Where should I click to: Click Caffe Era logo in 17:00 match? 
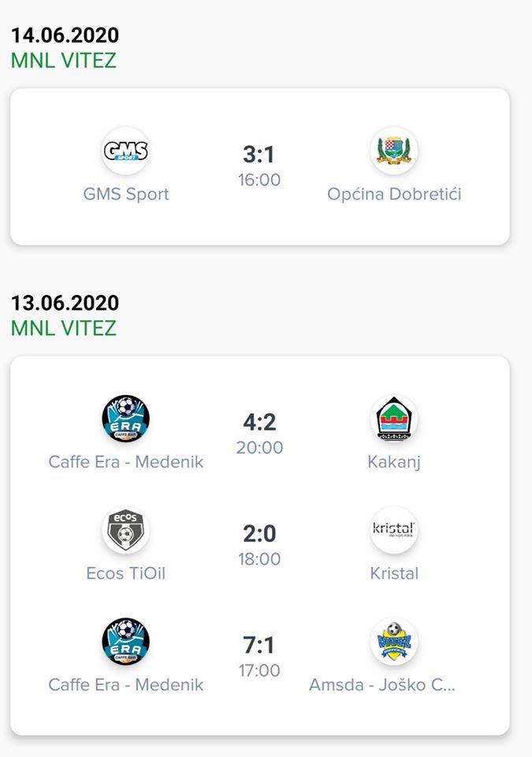pyautogui.click(x=125, y=642)
